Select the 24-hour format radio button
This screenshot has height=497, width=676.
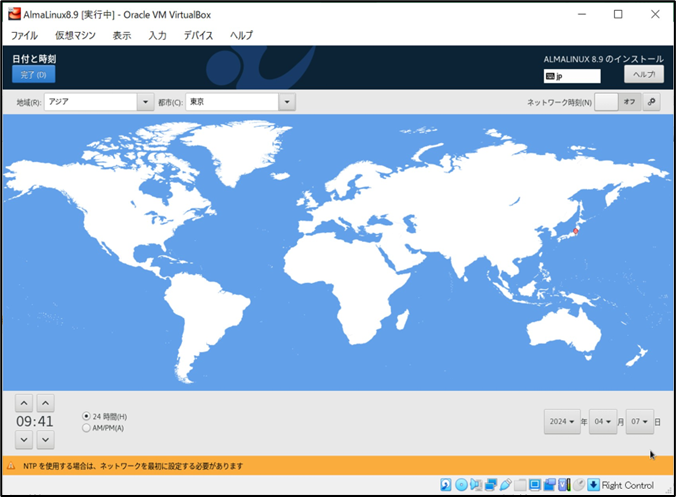click(86, 416)
